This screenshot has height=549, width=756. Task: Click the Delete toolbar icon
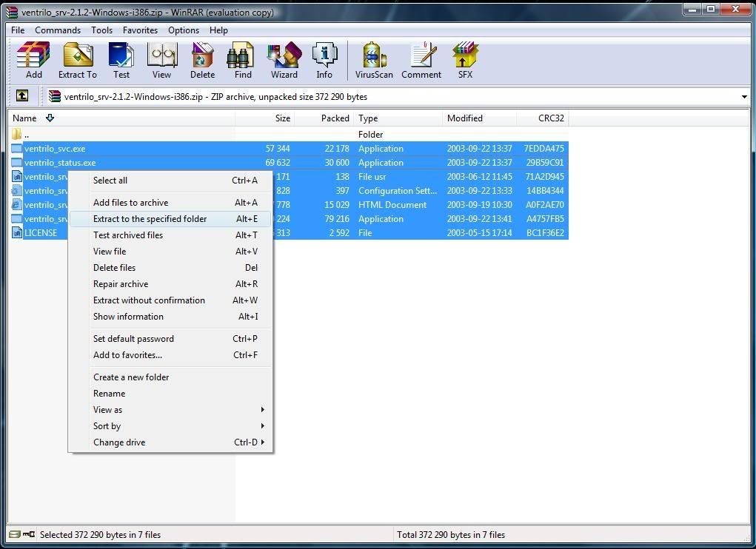tap(202, 60)
